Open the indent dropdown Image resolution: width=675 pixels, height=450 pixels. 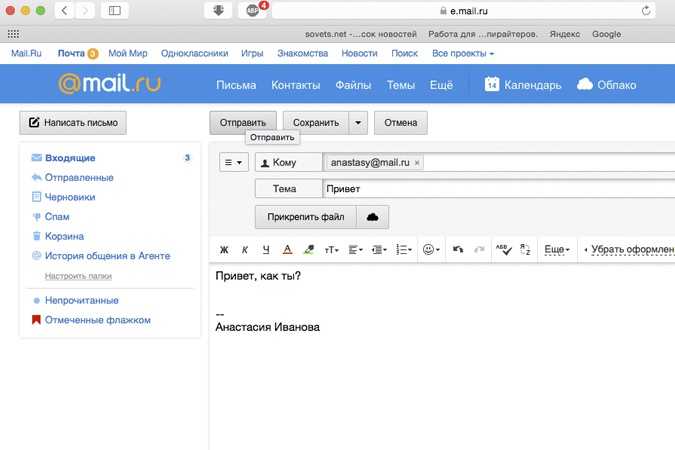pos(379,250)
